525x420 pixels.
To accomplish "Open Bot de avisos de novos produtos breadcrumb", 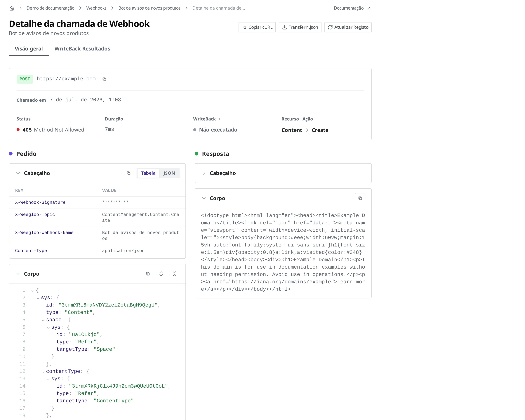I will point(149,8).
